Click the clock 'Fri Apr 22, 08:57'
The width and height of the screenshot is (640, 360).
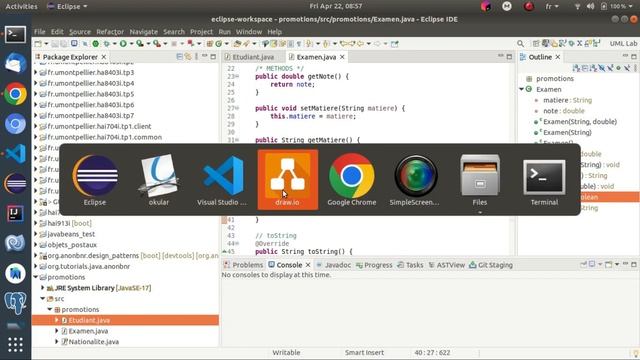click(x=336, y=6)
